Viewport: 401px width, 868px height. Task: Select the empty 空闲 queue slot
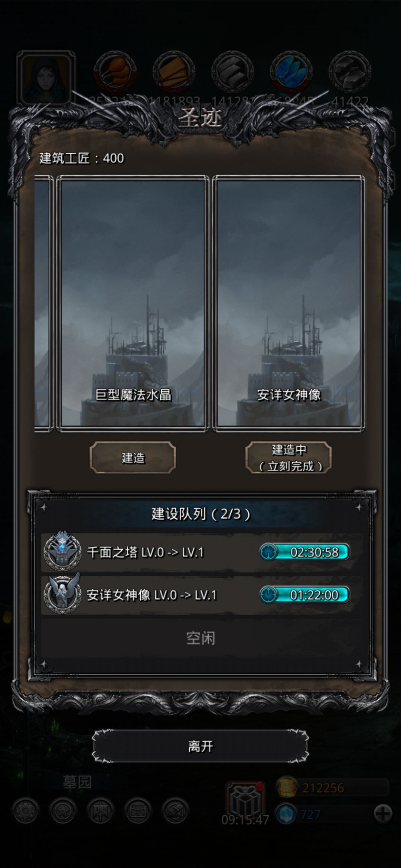[200, 638]
